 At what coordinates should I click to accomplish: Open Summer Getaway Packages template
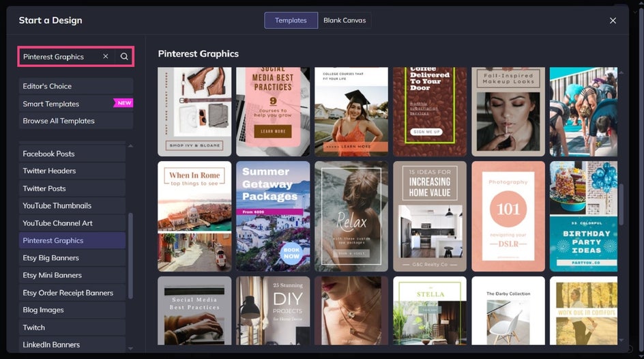pos(273,216)
